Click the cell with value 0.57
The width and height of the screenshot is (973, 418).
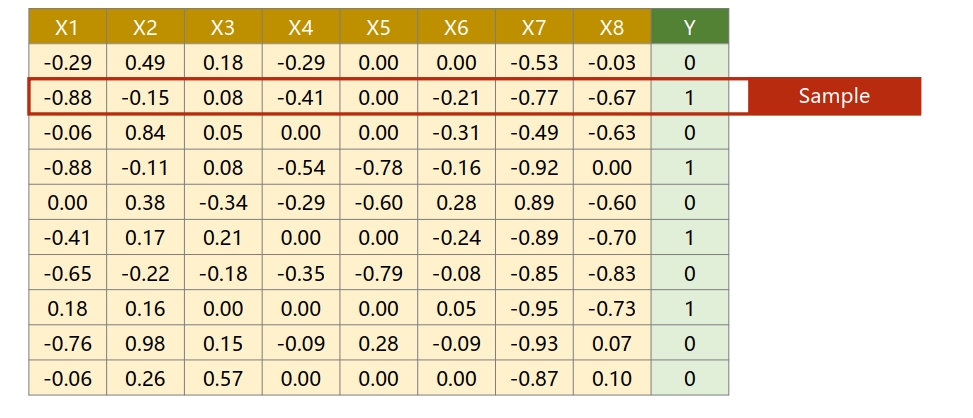tap(223, 379)
